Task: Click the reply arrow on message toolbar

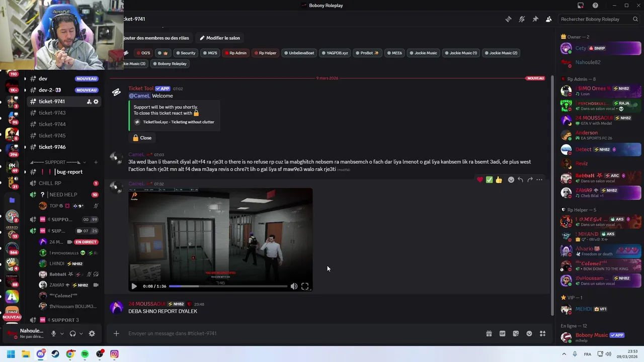Action: coord(520,179)
